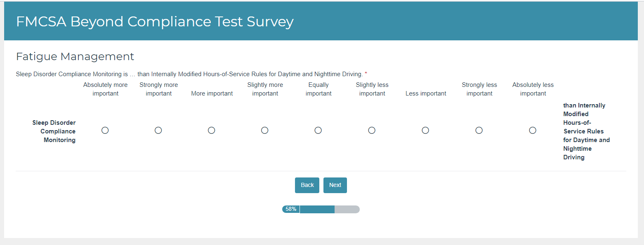
Task: Select 'Absolutely less important' radio button
Action: (x=533, y=130)
